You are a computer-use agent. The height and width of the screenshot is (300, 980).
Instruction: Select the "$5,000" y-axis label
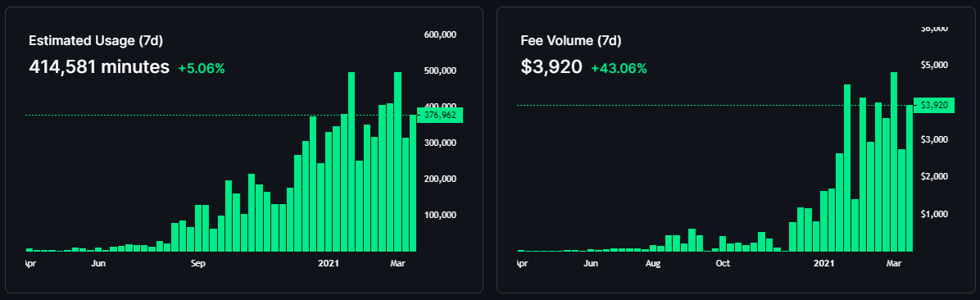pyautogui.click(x=935, y=65)
